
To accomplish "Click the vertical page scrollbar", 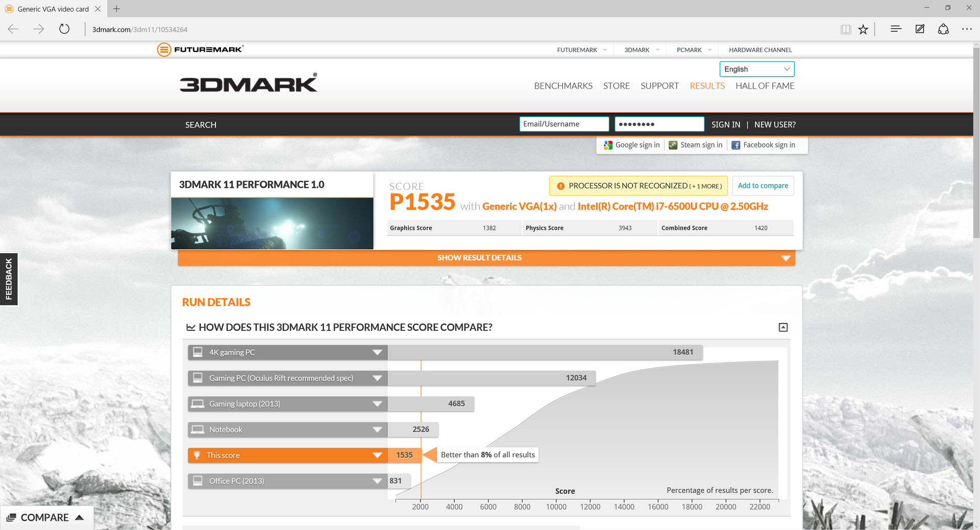I will (x=976, y=143).
